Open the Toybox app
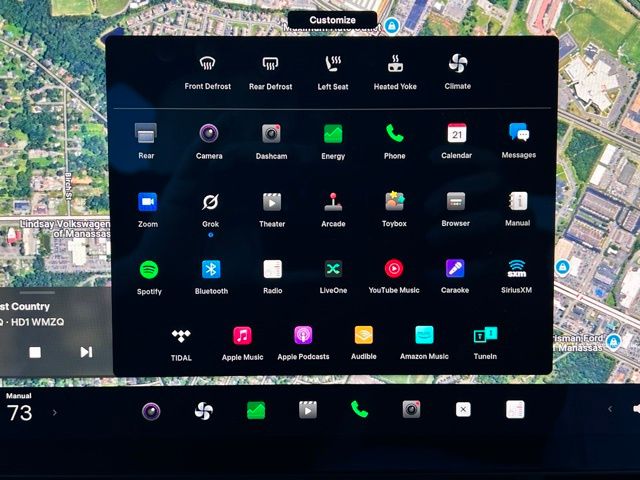Screen dimensions: 640x480 [x=394, y=202]
